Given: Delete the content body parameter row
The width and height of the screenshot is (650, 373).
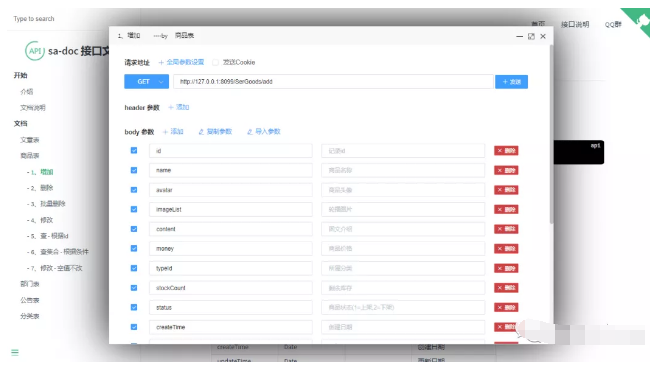Looking at the screenshot, I should click(x=506, y=229).
